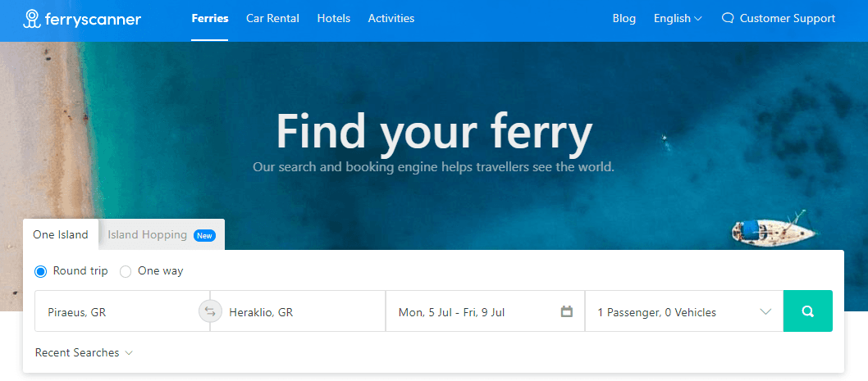Swap origin and destination ports
Viewport: 868px width, 381px height.
pos(210,311)
